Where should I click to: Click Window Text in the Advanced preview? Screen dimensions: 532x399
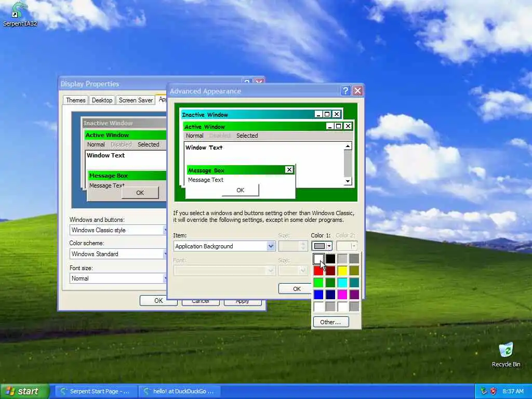(x=204, y=148)
